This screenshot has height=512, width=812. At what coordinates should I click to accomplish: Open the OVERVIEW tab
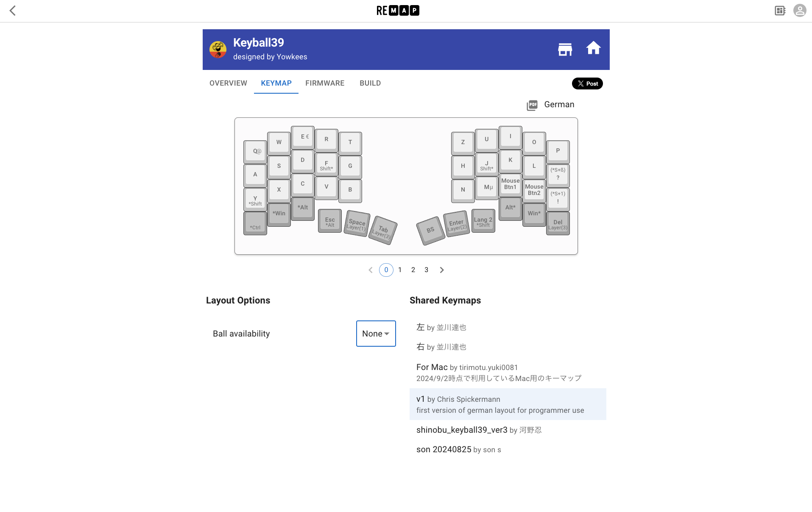coord(228,83)
